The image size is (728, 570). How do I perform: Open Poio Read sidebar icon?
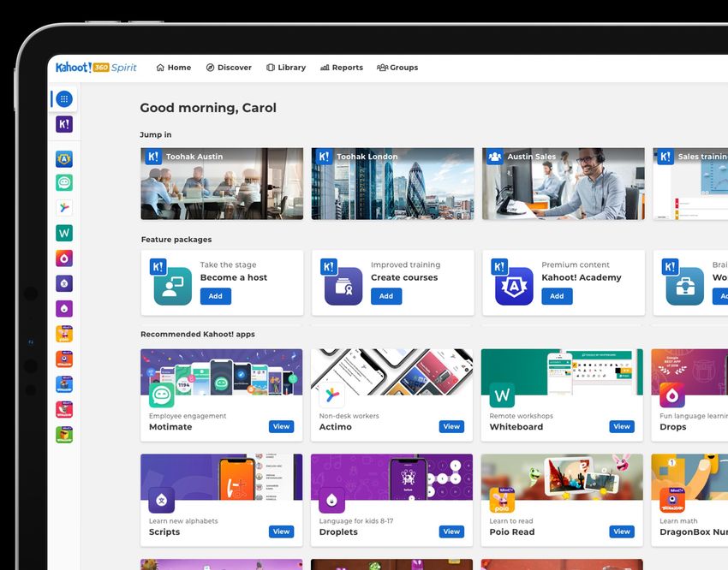click(64, 334)
